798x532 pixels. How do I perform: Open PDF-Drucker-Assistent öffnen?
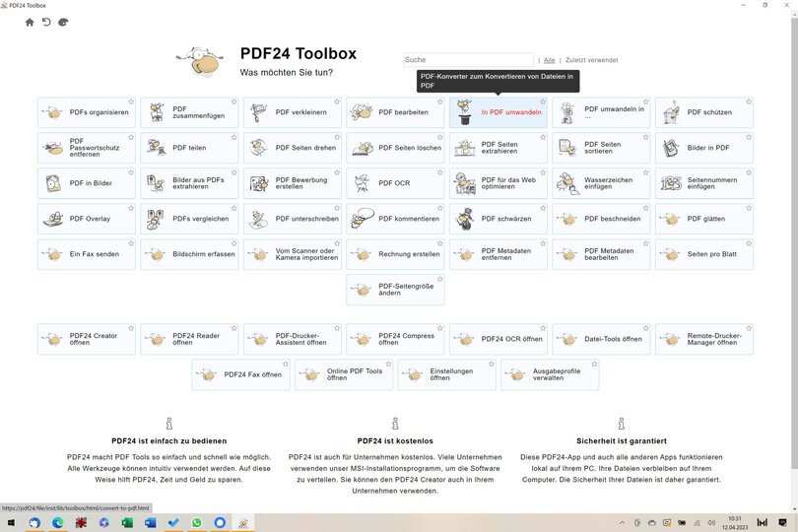point(293,339)
